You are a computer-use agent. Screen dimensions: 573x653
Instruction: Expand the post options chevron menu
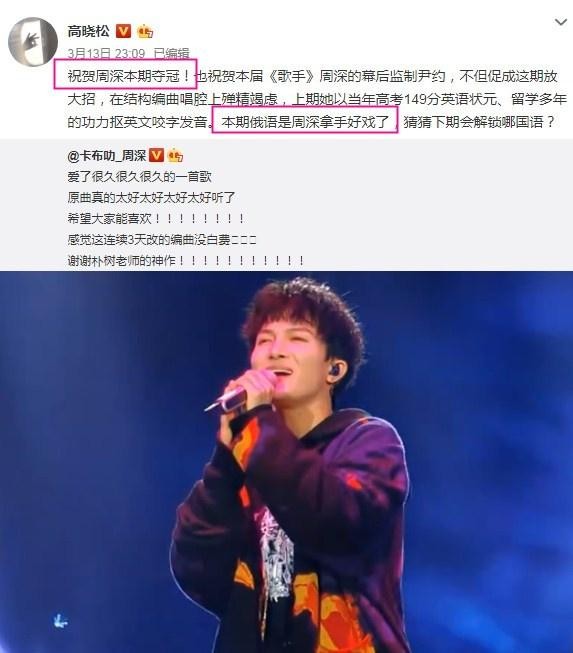tap(561, 22)
